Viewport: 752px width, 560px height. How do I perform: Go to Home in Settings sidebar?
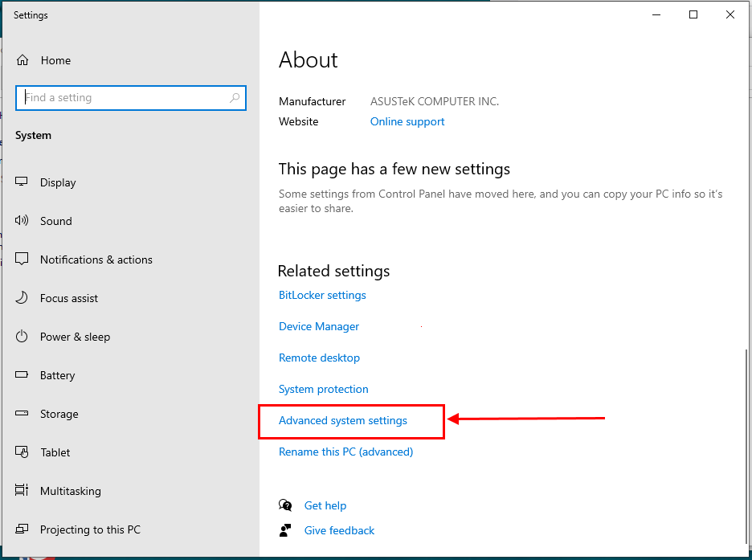55,60
